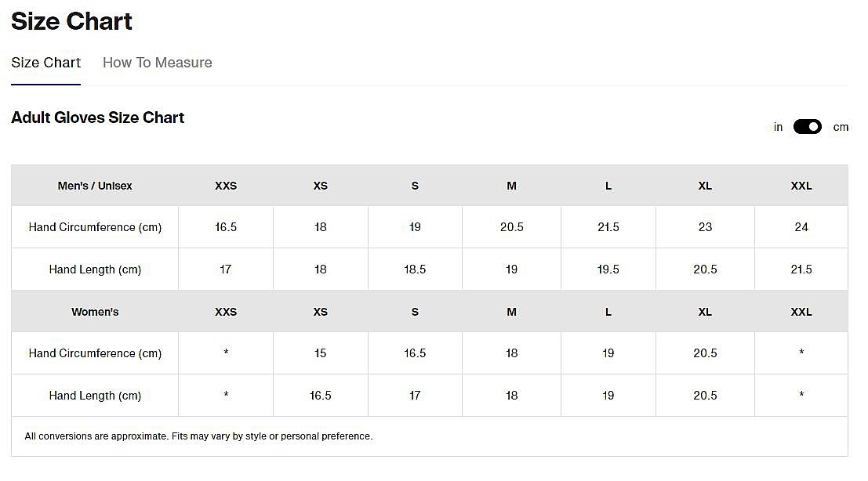Click the Women's Hand Length (cm) row label
The image size is (868, 481).
(95, 396)
